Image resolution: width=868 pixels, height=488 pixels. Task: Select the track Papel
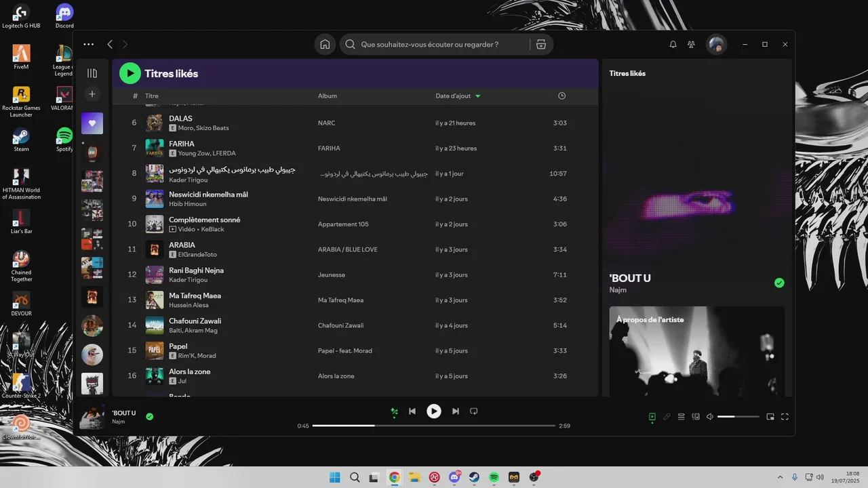tap(178, 346)
